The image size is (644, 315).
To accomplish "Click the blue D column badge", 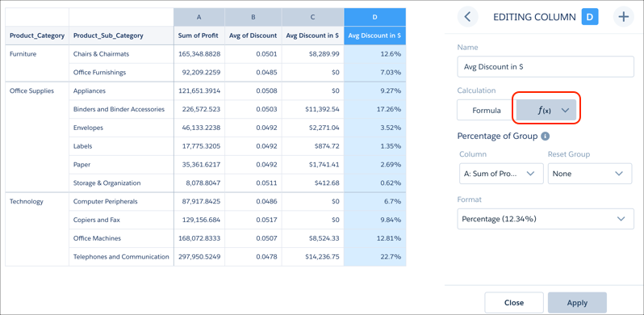I will point(590,17).
